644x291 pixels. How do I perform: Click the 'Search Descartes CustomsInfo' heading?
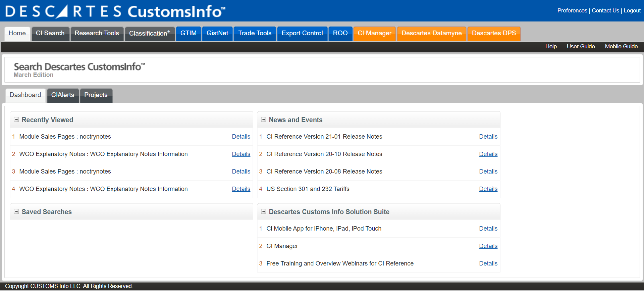[x=79, y=66]
